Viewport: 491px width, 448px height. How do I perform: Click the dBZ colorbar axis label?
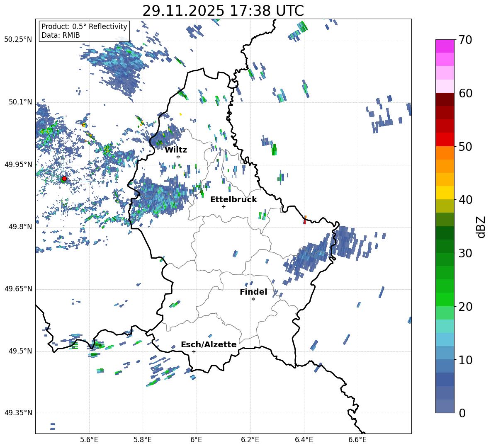pos(481,227)
